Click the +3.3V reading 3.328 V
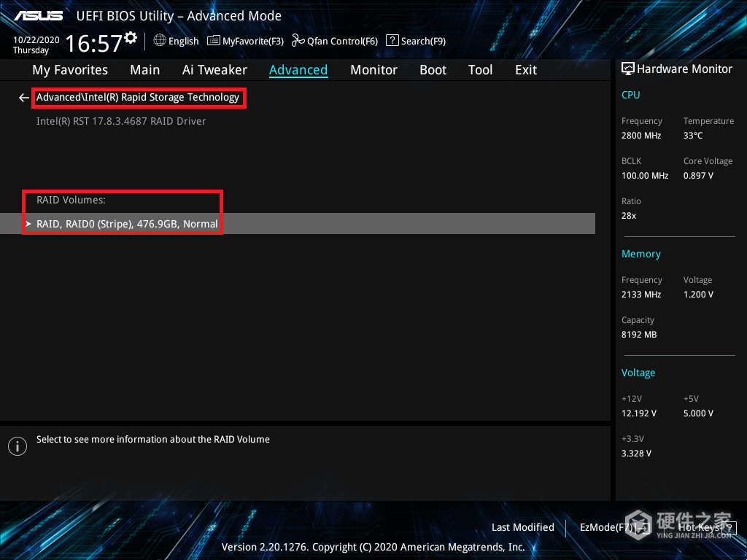 [636, 454]
